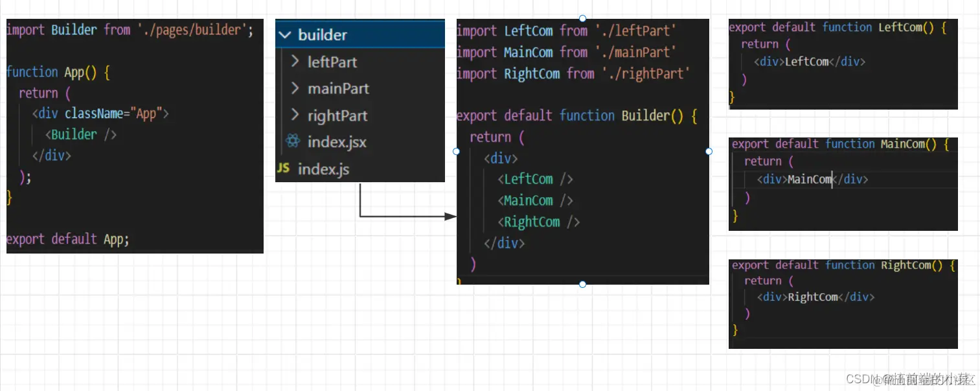The width and height of the screenshot is (980, 391).
Task: Expand the rightPart folder chevron
Action: tap(295, 115)
